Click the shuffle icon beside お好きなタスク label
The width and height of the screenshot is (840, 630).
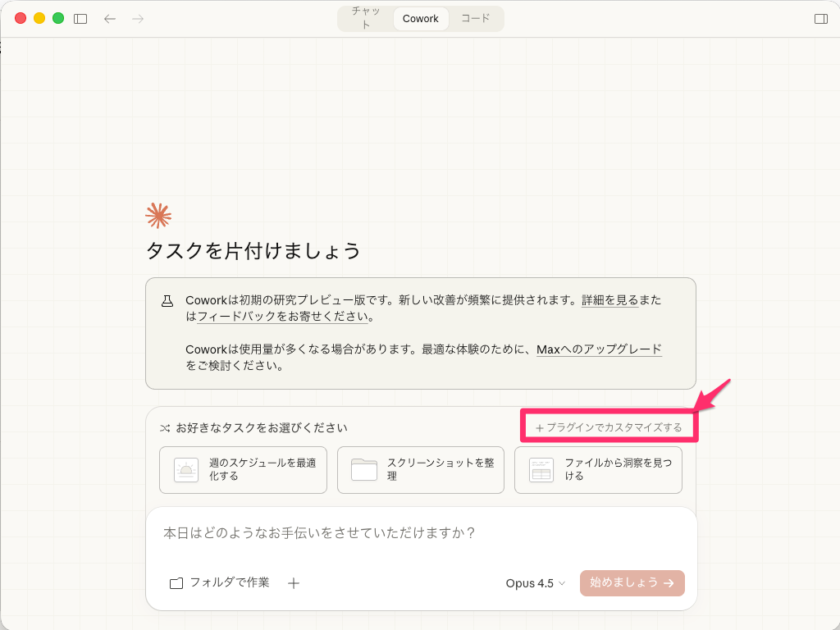coord(163,427)
